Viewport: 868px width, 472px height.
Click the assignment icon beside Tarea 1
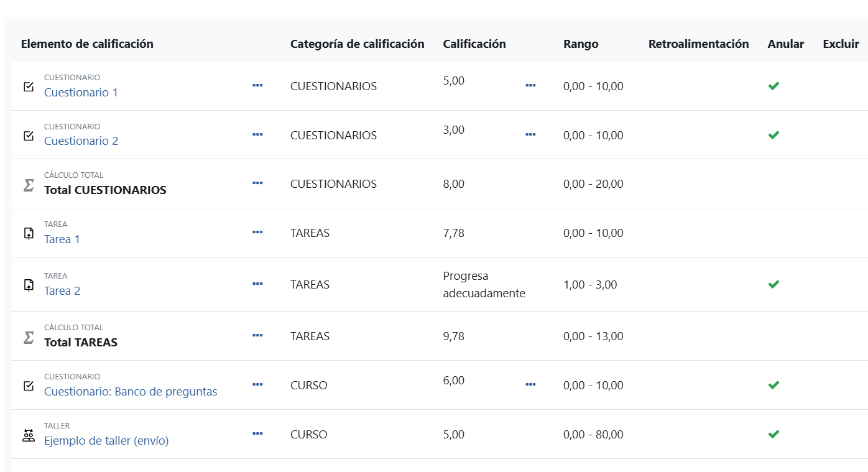[29, 234]
